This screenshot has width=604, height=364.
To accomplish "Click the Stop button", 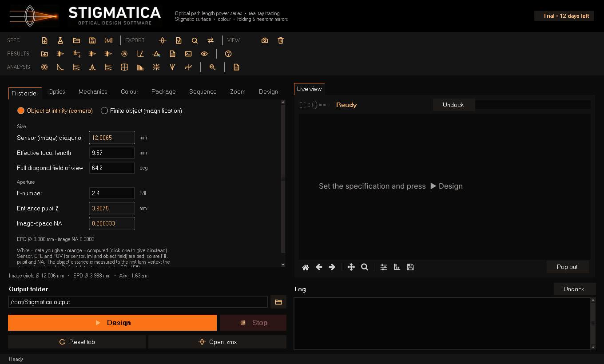I will [x=253, y=323].
